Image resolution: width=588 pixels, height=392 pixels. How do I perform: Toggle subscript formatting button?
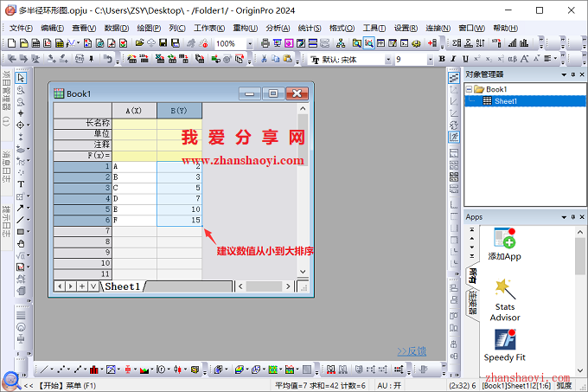[x=489, y=59]
